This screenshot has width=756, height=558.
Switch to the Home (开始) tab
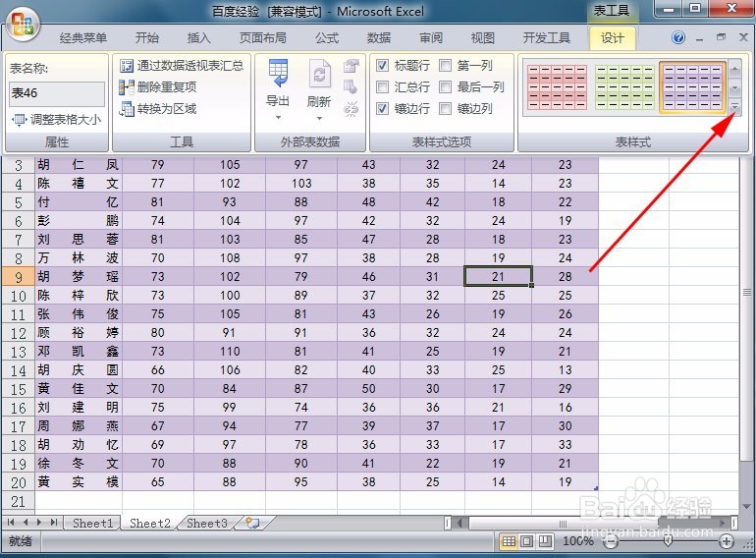tap(147, 38)
